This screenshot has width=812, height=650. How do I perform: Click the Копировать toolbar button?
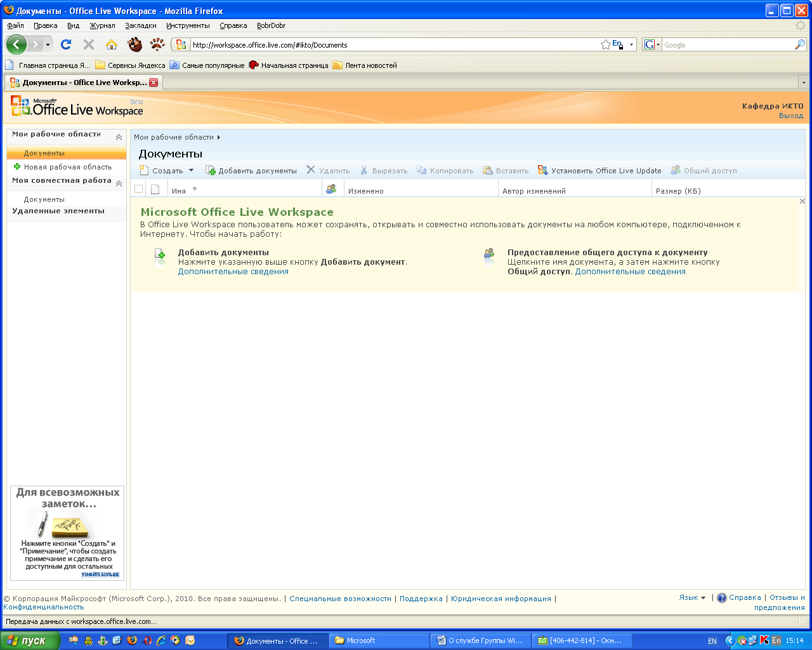point(445,170)
